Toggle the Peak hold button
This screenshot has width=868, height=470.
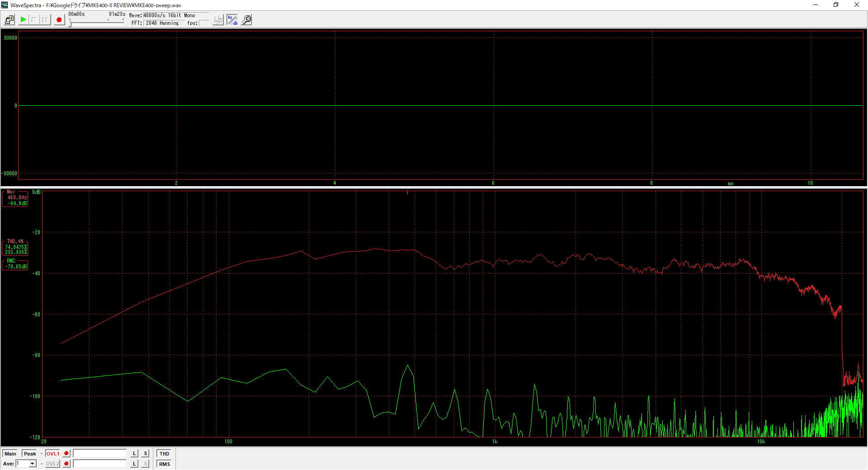click(x=30, y=453)
